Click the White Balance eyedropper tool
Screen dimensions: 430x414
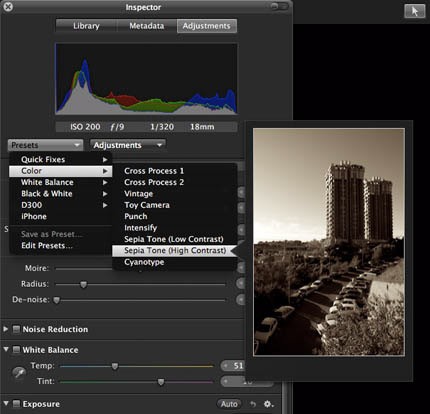pos(19,372)
